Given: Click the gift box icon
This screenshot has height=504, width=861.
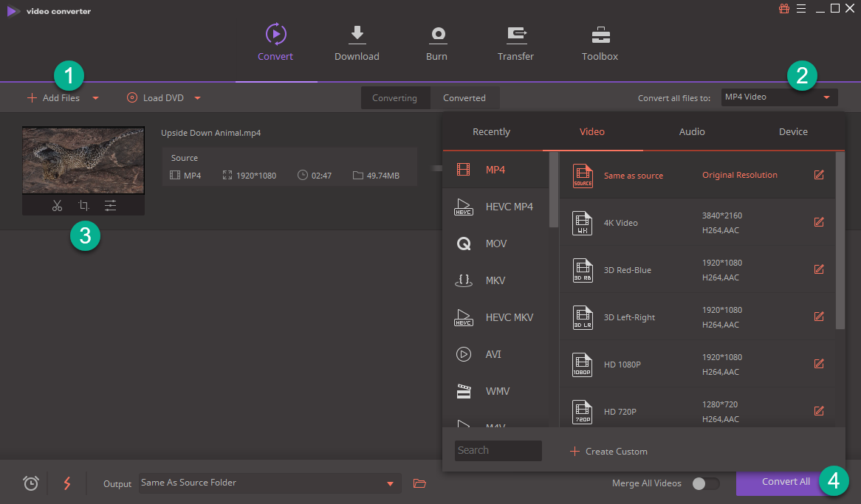Looking at the screenshot, I should pos(784,8).
